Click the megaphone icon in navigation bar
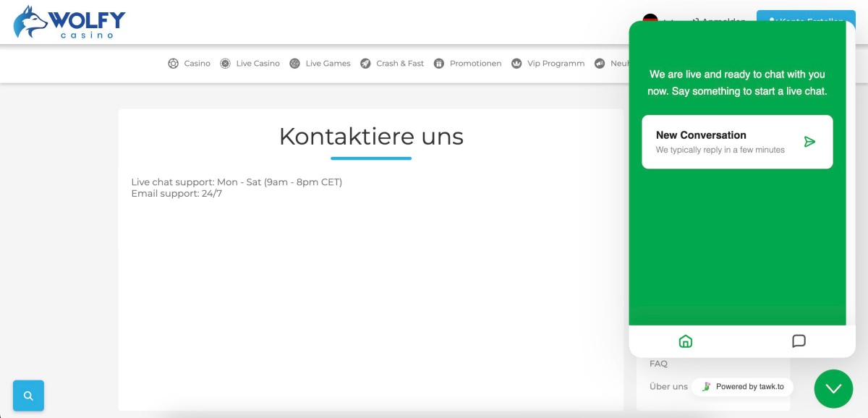868x418 pixels. tap(600, 64)
